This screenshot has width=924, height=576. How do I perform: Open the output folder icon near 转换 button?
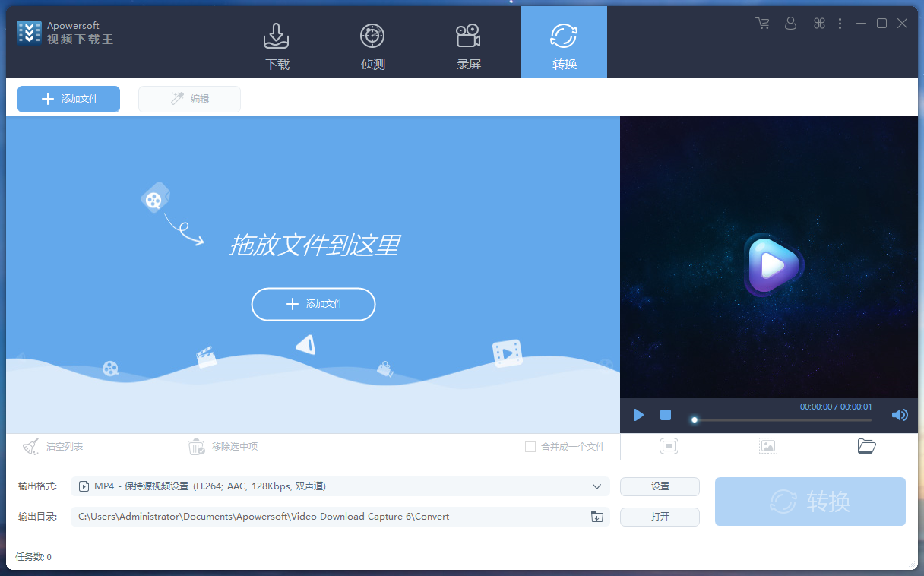(866, 446)
